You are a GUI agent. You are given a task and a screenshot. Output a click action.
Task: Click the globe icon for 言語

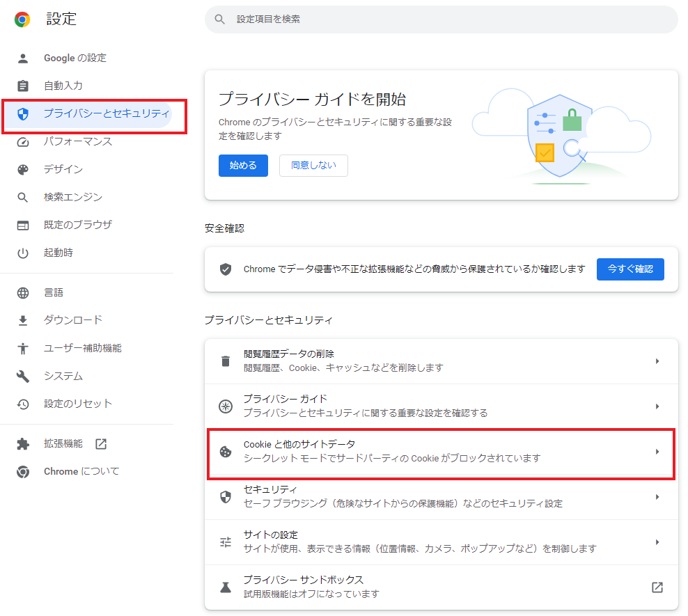(23, 293)
